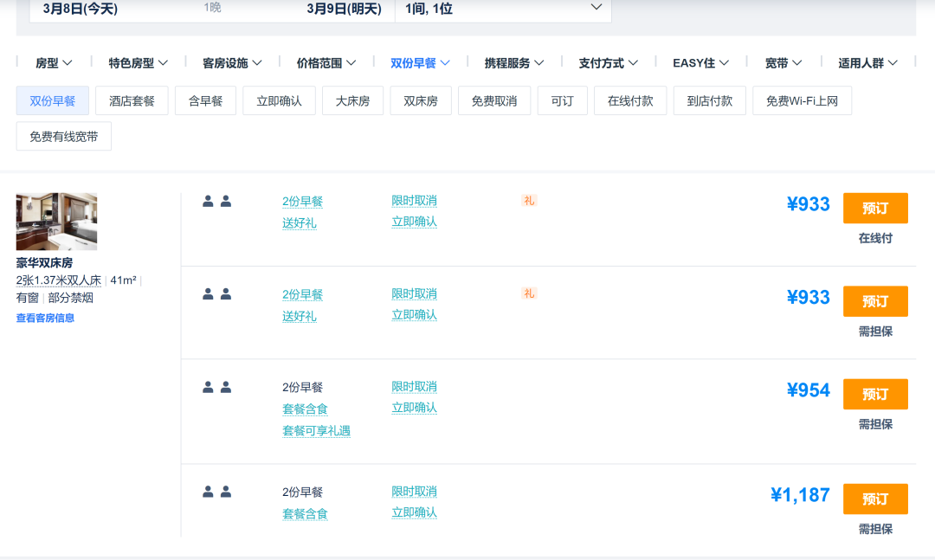Click guest occupancy icon in the ¥1,187 row
Image resolution: width=935 pixels, height=560 pixels.
[216, 492]
